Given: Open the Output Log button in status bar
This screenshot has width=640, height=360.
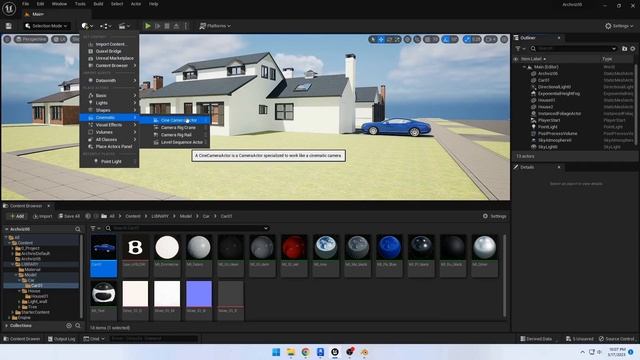Looking at the screenshot, I should [x=61, y=339].
